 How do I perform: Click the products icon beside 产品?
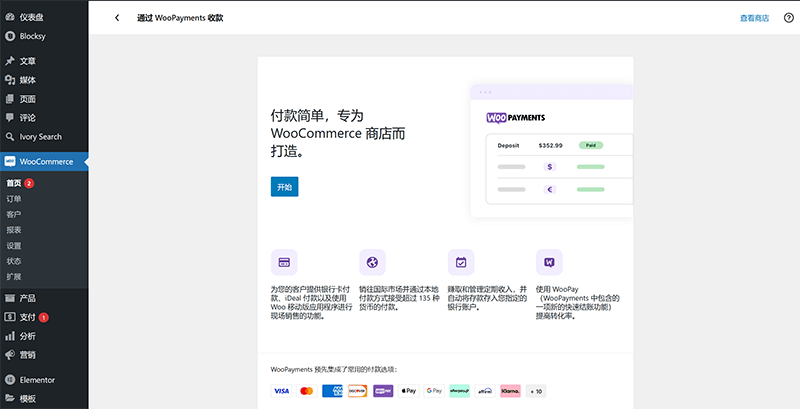click(10, 298)
